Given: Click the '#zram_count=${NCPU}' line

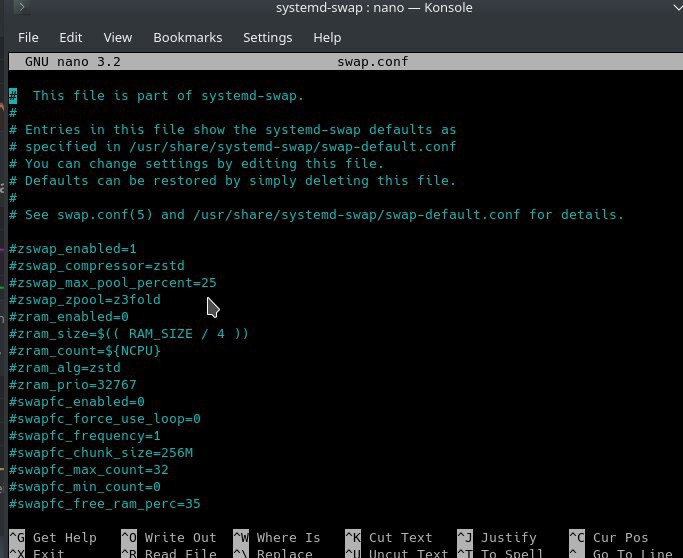Looking at the screenshot, I should 85,351.
